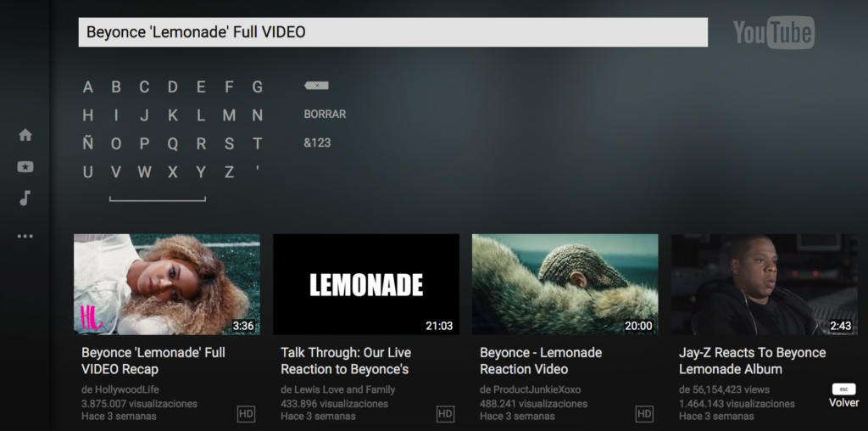Click the esc key icon above Volver
This screenshot has height=431, width=868.
coord(843,389)
